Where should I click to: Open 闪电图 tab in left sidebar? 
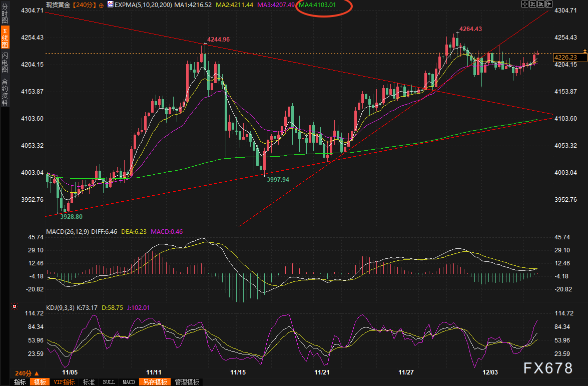[5, 63]
